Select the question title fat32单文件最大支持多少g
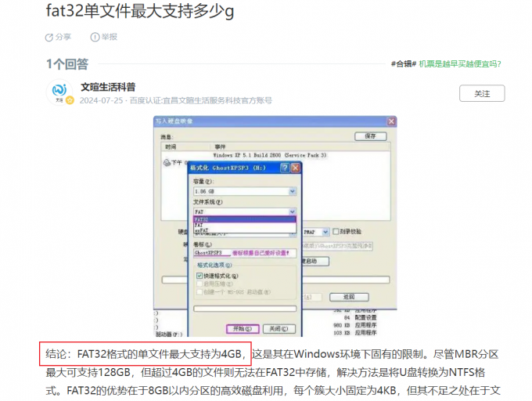 (140, 11)
